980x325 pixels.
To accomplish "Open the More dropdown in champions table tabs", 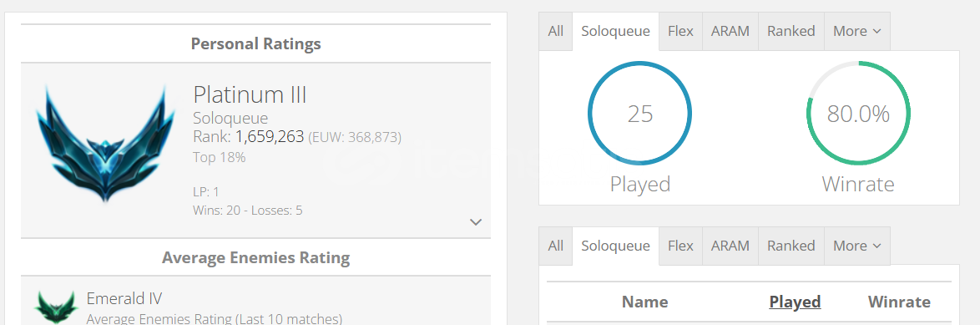I will pyautogui.click(x=857, y=246).
